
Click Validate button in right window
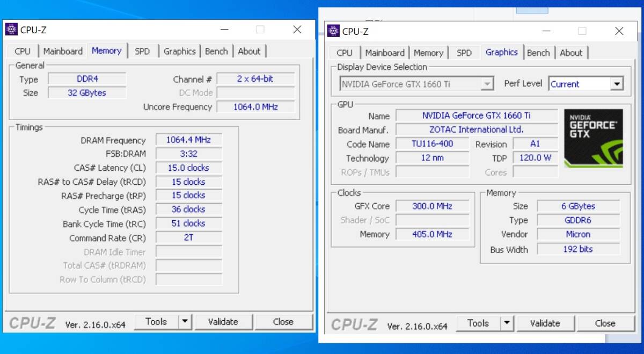pyautogui.click(x=545, y=323)
